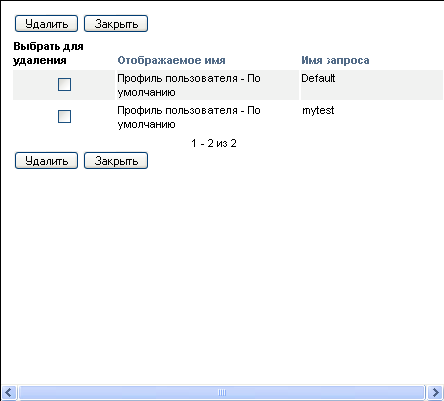
Task: Check the deletion box for Default query
Action: pos(64,84)
